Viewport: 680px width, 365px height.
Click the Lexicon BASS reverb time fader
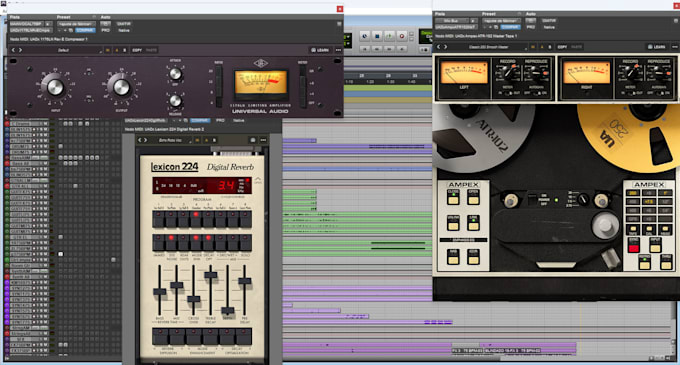click(160, 291)
